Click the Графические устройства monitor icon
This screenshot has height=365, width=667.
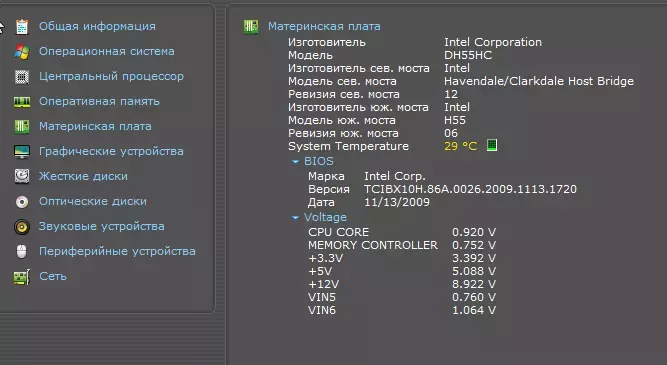click(22, 152)
